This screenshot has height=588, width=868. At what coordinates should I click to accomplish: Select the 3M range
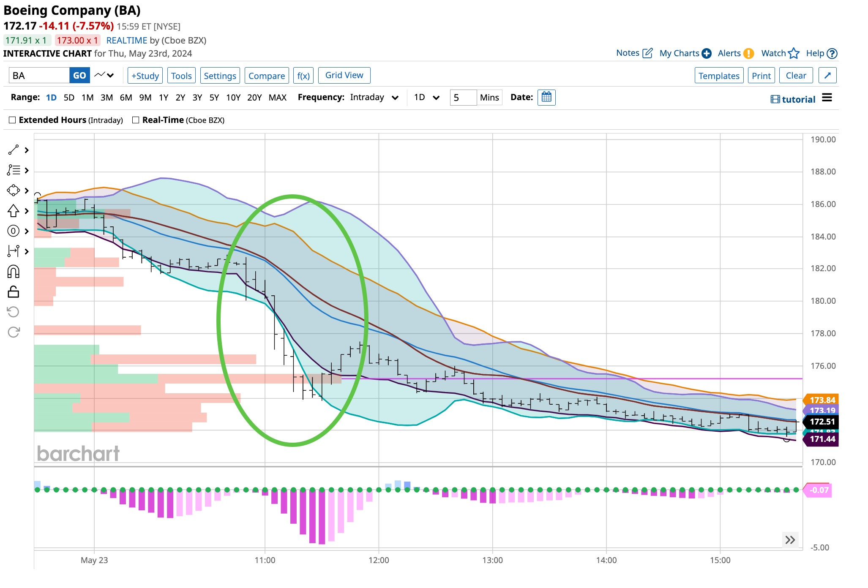coord(106,98)
